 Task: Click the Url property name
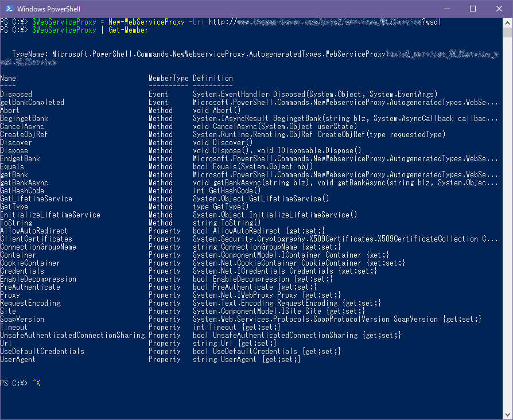coord(6,344)
